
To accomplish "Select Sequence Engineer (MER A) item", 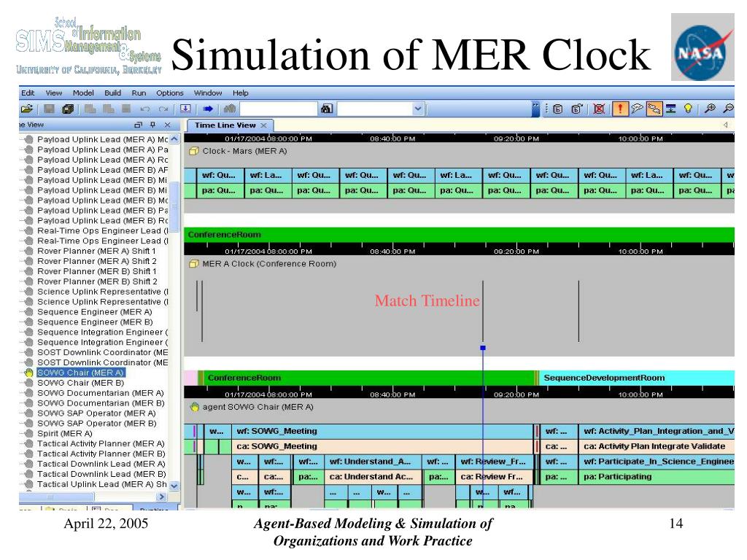I will 94,312.
